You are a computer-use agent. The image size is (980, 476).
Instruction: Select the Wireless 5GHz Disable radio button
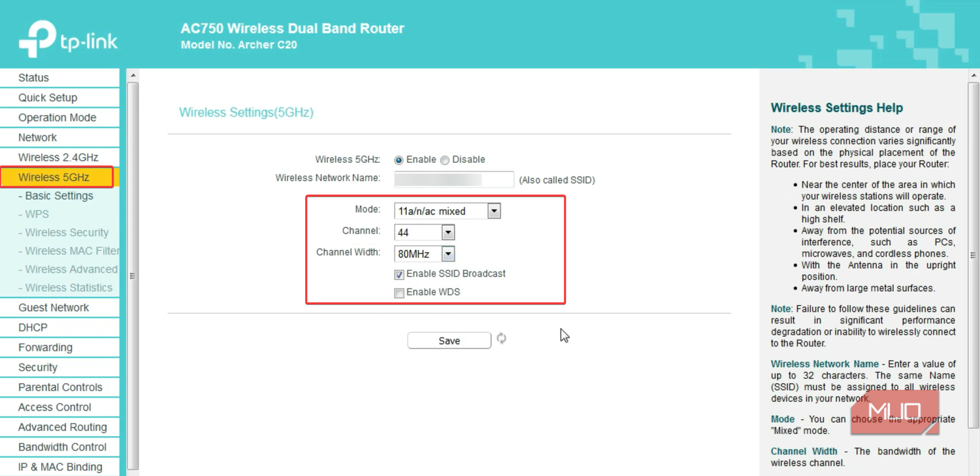click(x=445, y=160)
